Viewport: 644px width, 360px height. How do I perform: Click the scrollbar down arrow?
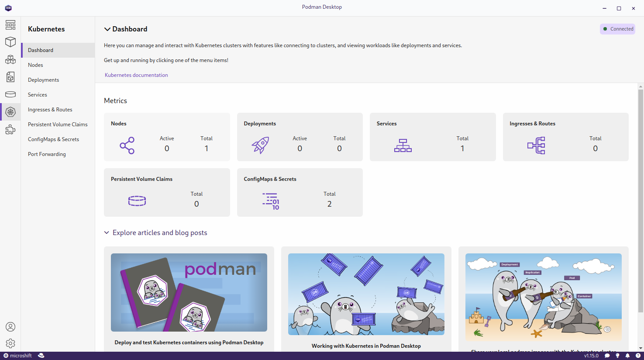(641, 348)
